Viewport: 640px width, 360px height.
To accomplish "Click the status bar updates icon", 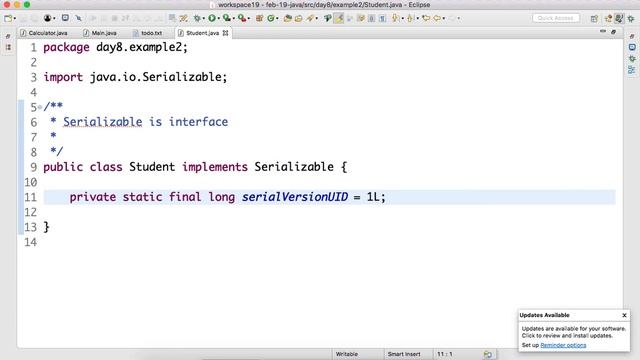I will (x=487, y=354).
